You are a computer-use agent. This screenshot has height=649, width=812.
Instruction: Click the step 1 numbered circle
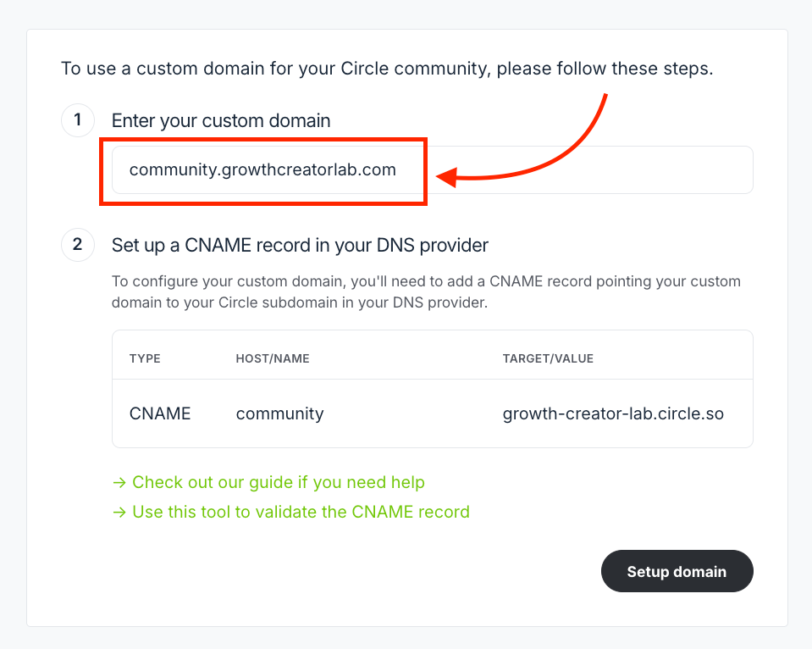pyautogui.click(x=77, y=120)
